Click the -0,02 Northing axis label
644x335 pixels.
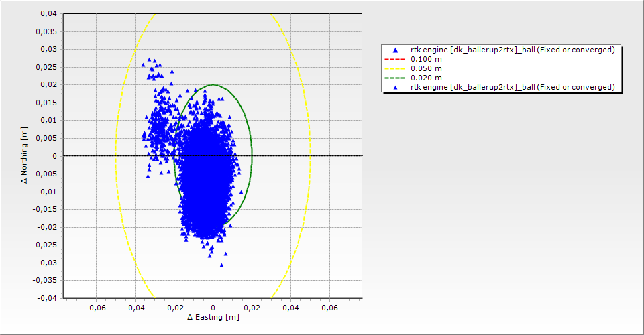coord(47,226)
